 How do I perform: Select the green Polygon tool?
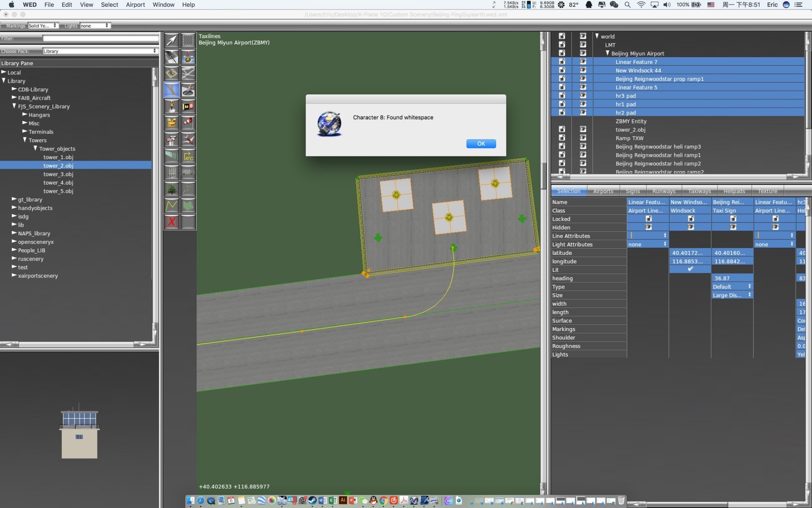[188, 206]
